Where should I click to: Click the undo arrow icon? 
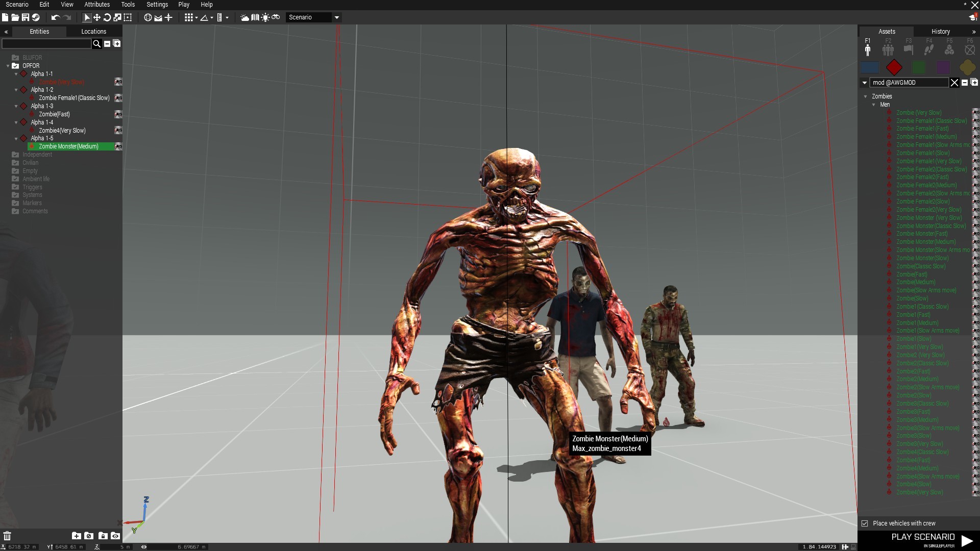55,17
